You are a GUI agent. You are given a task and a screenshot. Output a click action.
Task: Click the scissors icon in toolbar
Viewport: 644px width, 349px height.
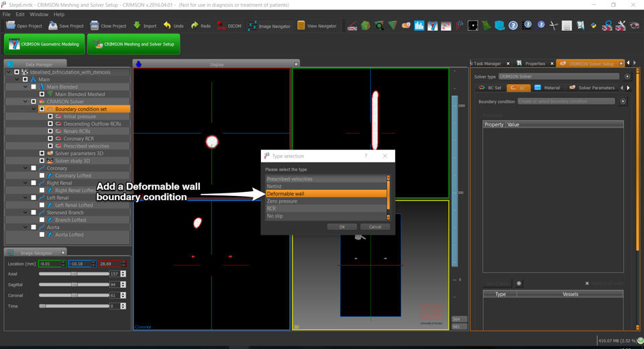click(553, 26)
